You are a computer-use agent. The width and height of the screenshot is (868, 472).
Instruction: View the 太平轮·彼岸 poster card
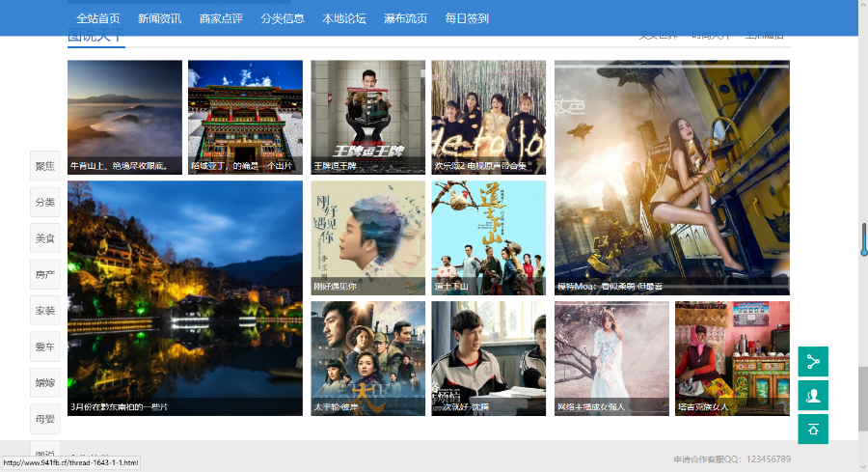[368, 358]
